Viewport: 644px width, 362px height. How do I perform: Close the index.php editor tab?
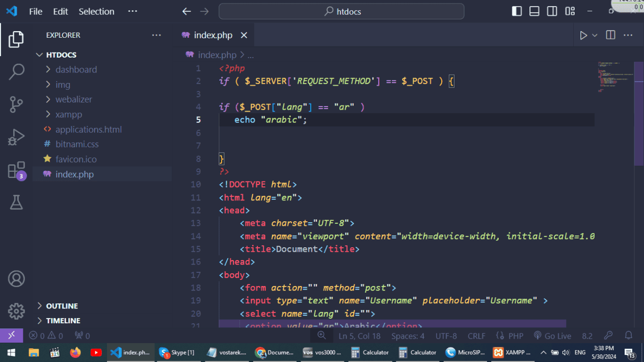(x=244, y=35)
